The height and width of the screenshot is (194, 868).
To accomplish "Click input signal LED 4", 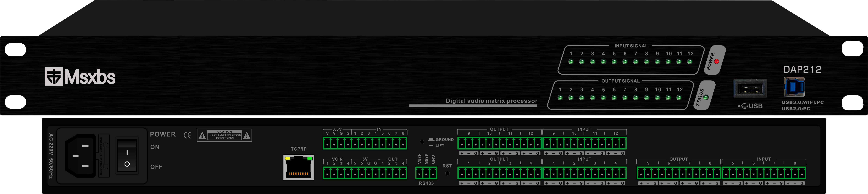I will 603,62.
